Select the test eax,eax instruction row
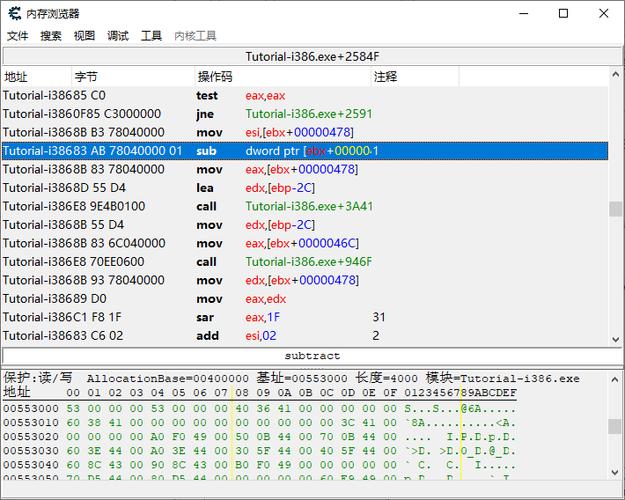The height and width of the screenshot is (500, 625). pyautogui.click(x=305, y=96)
